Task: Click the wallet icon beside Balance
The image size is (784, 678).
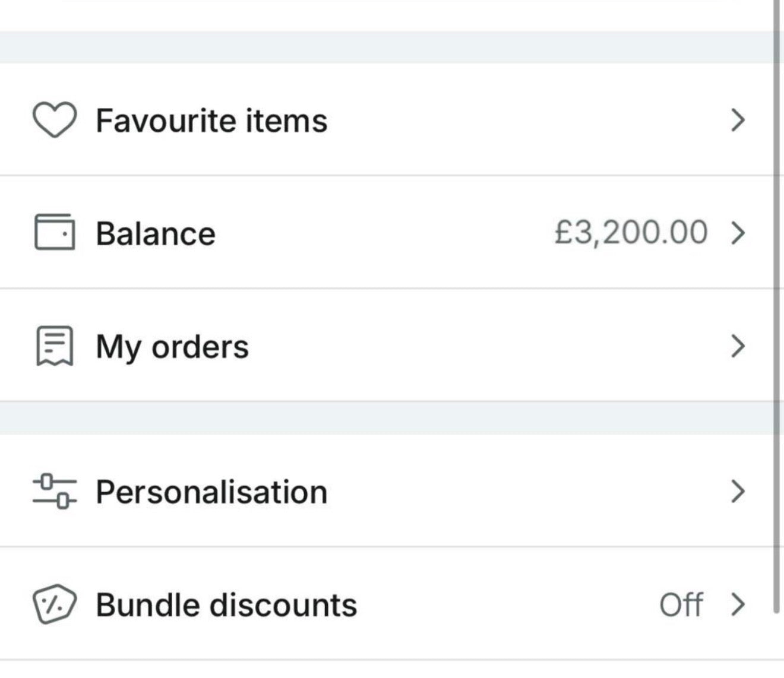Action: [x=55, y=232]
